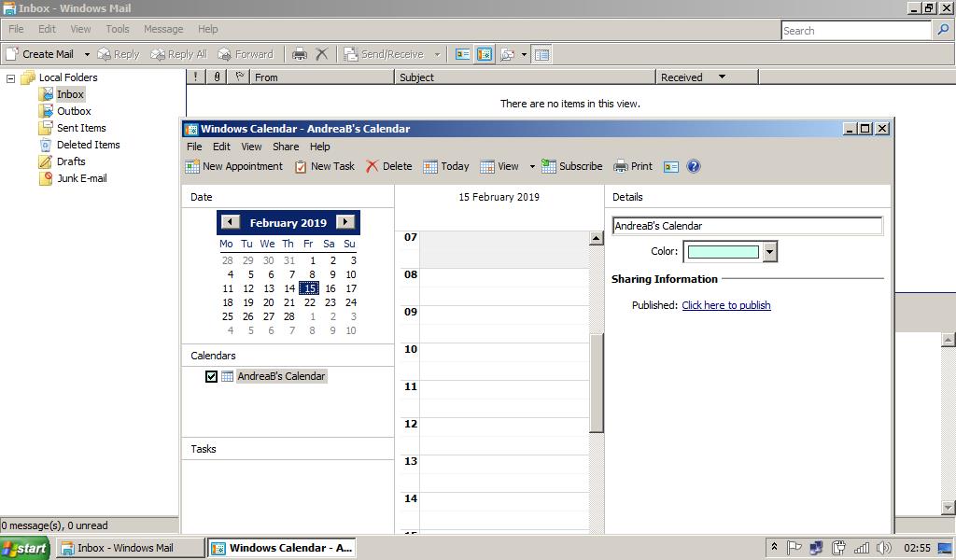The image size is (956, 560).
Task: Click the Search box in Windows Mail
Action: click(856, 31)
